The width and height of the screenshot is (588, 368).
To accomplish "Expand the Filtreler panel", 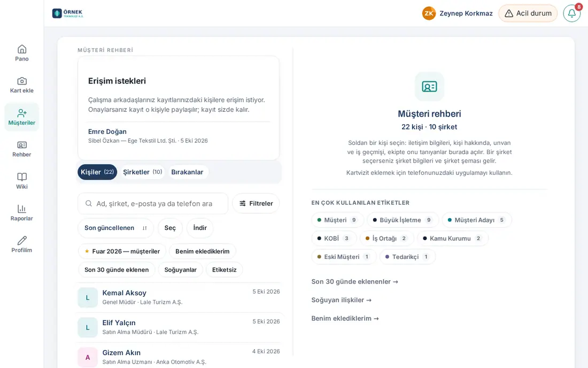I will [x=256, y=203].
